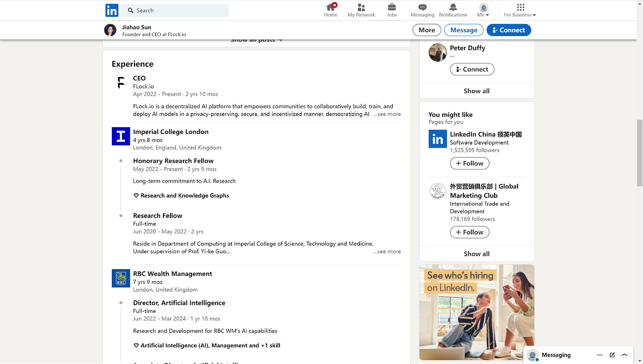Open the FLock.io company logo
This screenshot has width=643, height=364.
pyautogui.click(x=121, y=83)
